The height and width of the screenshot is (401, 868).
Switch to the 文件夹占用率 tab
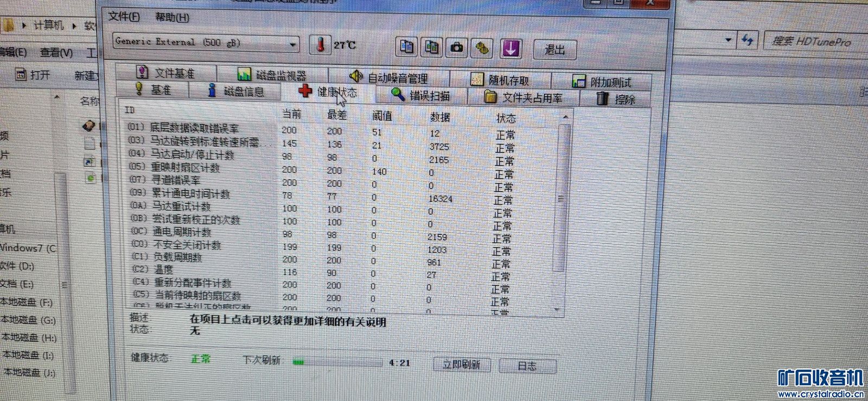click(x=524, y=97)
